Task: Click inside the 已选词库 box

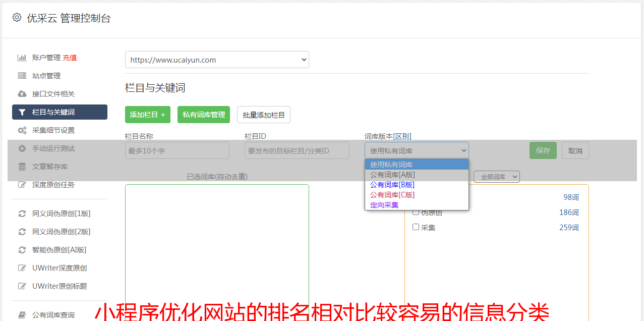Action: point(217,252)
